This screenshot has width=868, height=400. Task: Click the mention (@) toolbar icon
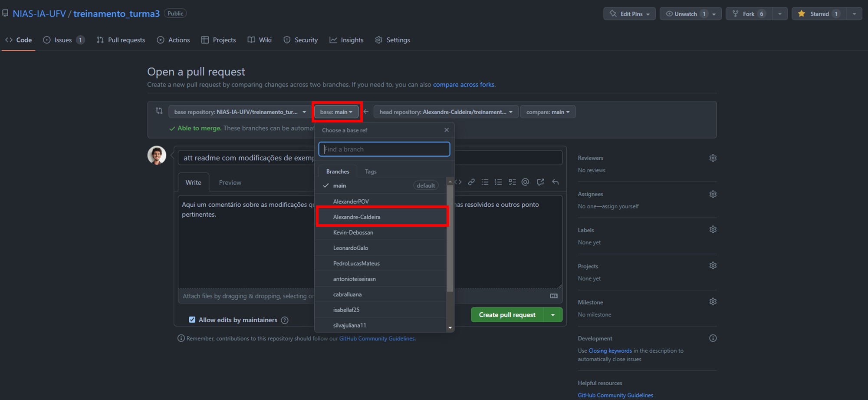click(x=525, y=182)
